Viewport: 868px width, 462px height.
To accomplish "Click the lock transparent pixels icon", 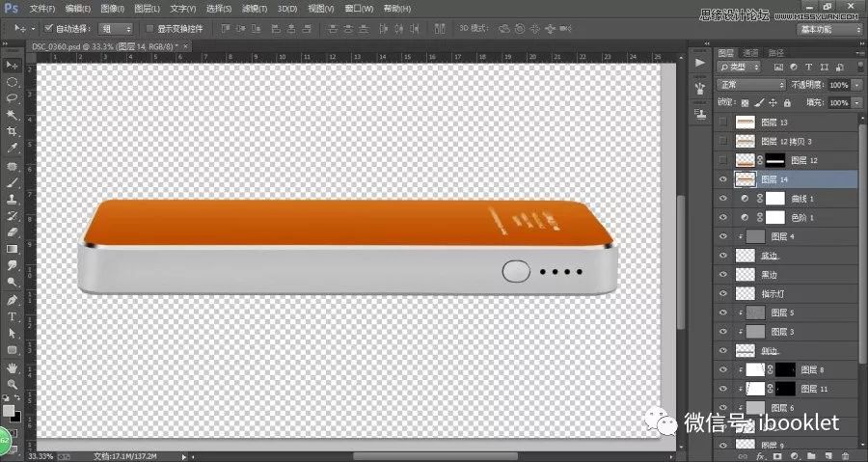I will click(x=746, y=103).
